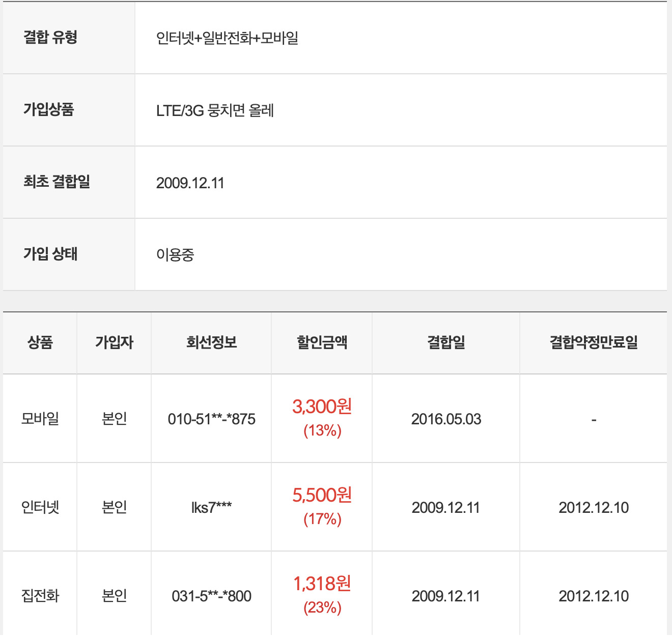This screenshot has height=637, width=672.
Task: Click the 이용중 subscription status text
Action: [x=175, y=254]
